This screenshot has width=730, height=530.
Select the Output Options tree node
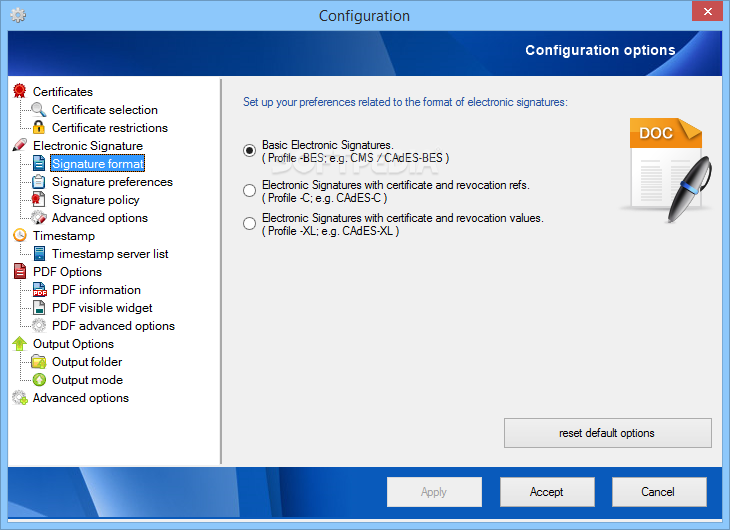click(x=73, y=344)
